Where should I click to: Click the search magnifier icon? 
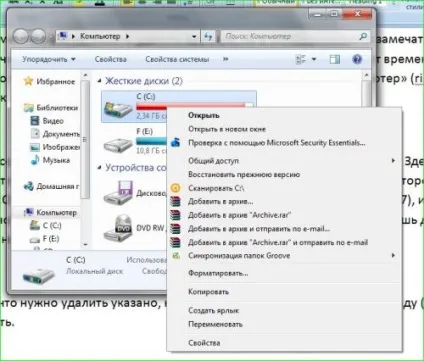coord(363,36)
